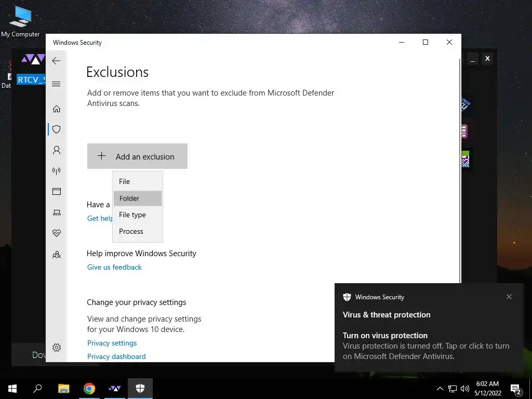Viewport: 532px width, 399px height.
Task: Open the Action Center notifications icon
Action: pyautogui.click(x=516, y=389)
